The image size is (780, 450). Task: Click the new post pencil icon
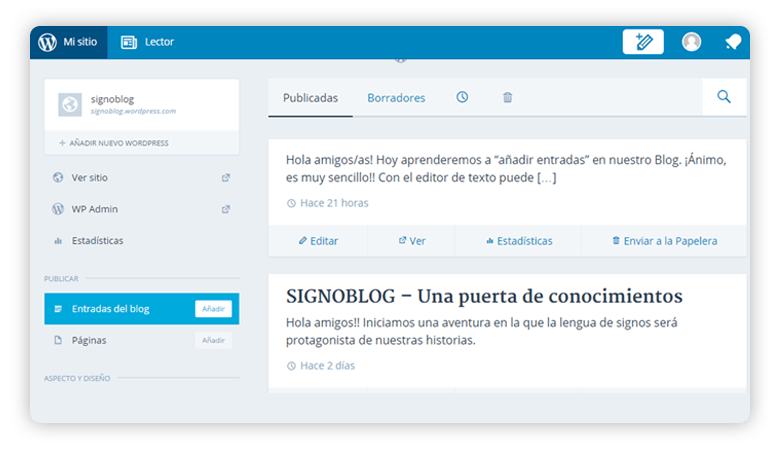coord(643,42)
